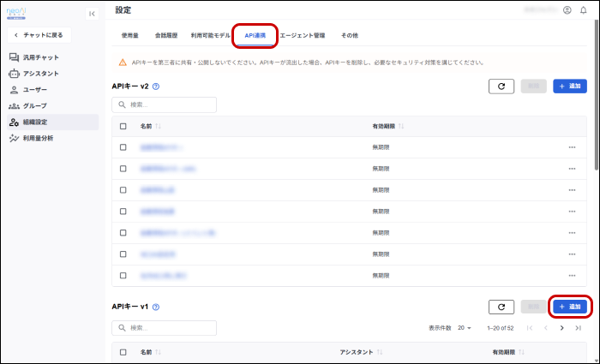Sort APIキー v1 table by 有効期限
600x364 pixels.
click(521, 352)
